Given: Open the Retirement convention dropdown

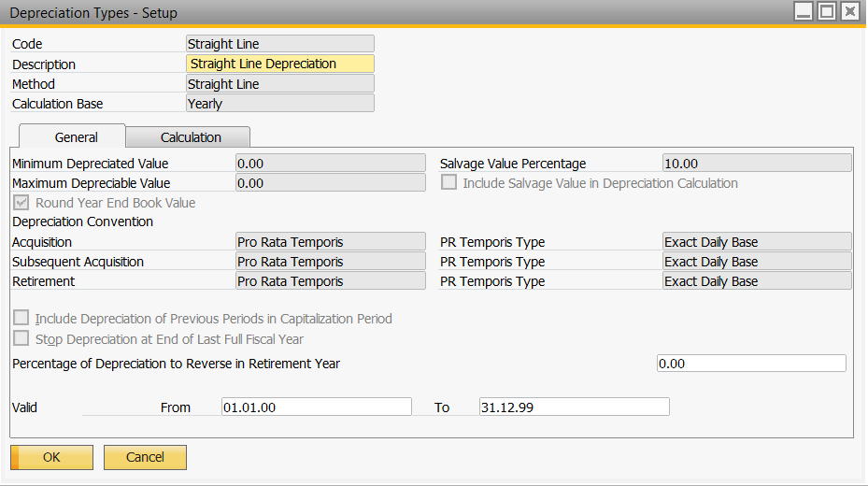Looking at the screenshot, I should [331, 281].
